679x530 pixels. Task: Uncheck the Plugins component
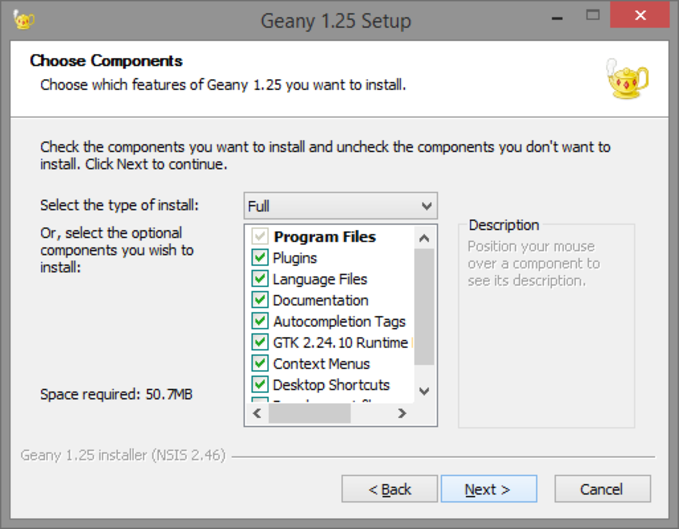(260, 258)
